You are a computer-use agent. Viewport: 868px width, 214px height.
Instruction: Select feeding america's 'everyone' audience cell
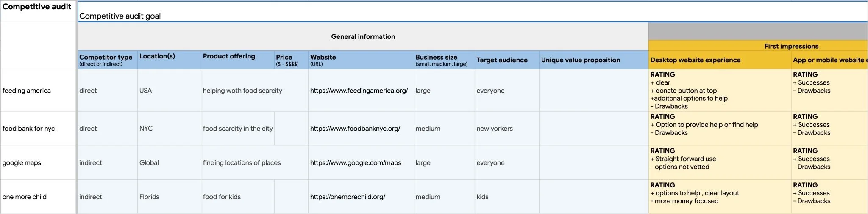click(507, 91)
